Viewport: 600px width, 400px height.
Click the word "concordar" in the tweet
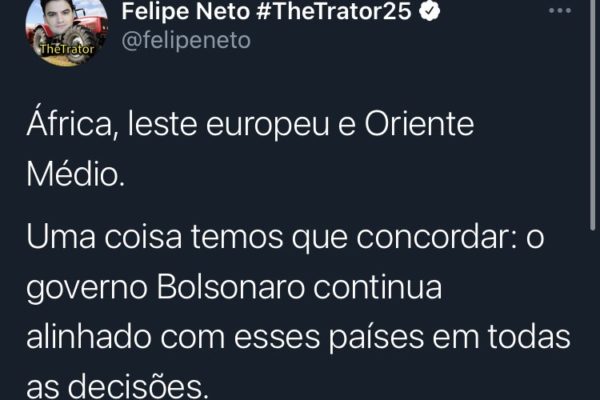(x=437, y=237)
